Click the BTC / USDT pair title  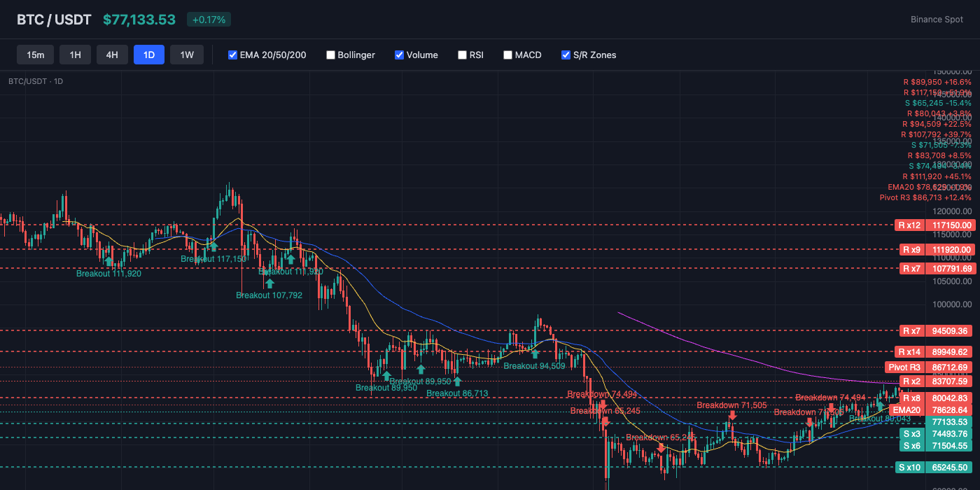point(54,20)
